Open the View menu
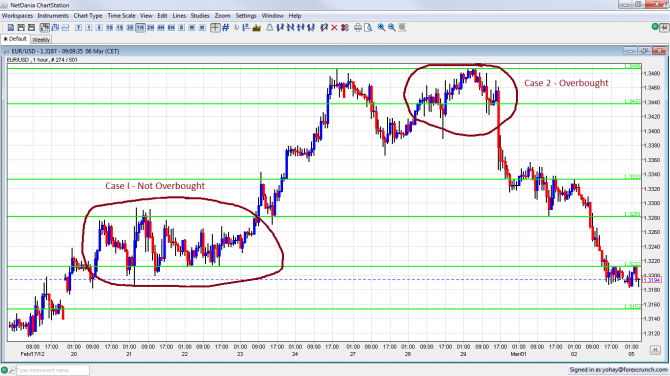 click(x=146, y=15)
